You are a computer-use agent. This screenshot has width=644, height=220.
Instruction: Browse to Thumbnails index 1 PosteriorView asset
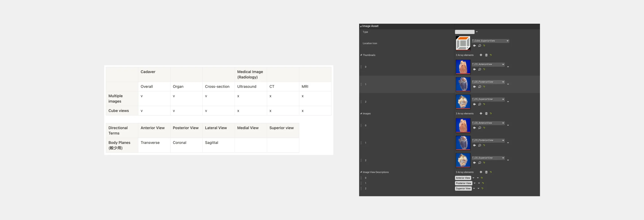tap(479, 87)
